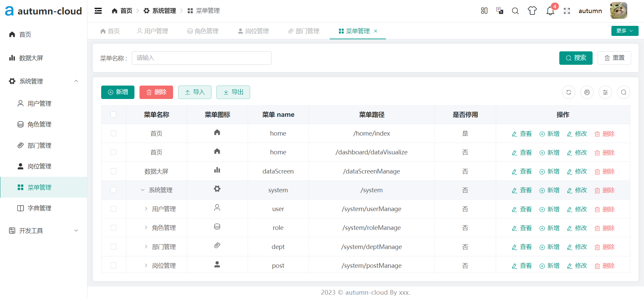Check the 岗位管理 row checkbox
644x298 pixels.
114,265
